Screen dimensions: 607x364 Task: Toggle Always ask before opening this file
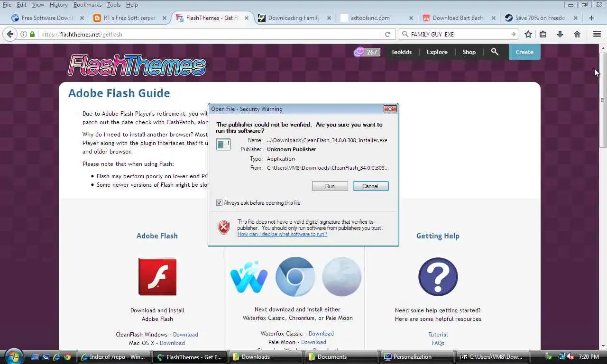219,203
